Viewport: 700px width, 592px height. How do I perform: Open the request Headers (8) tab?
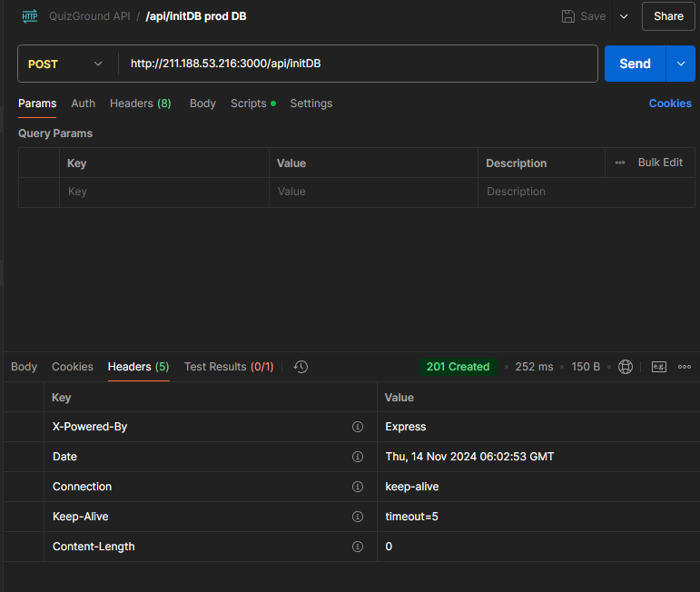click(x=140, y=104)
